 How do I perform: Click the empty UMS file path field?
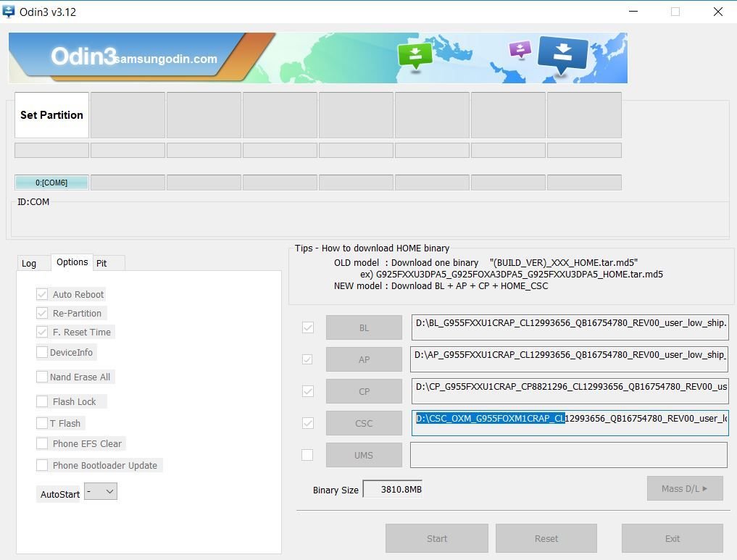point(569,455)
